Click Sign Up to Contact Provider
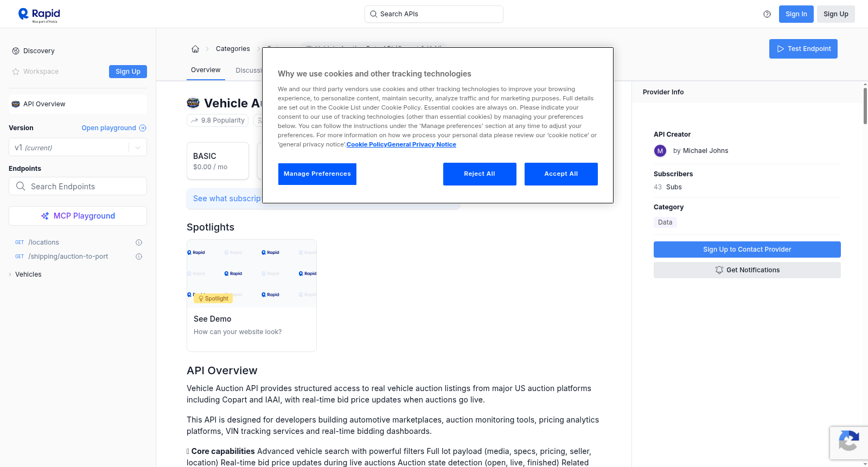The image size is (868, 467). [747, 250]
